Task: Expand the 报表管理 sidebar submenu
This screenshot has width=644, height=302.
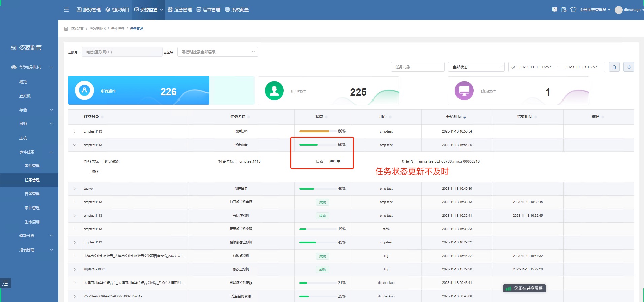Action: (52, 250)
